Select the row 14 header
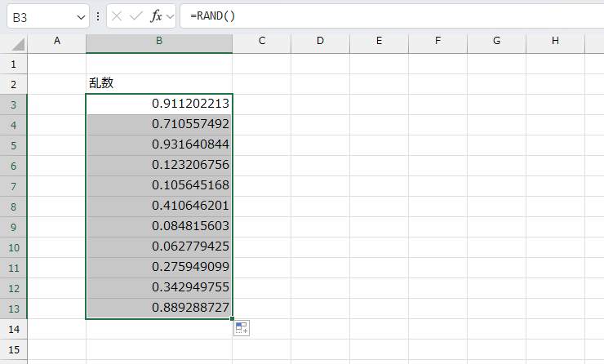 pyautogui.click(x=14, y=329)
